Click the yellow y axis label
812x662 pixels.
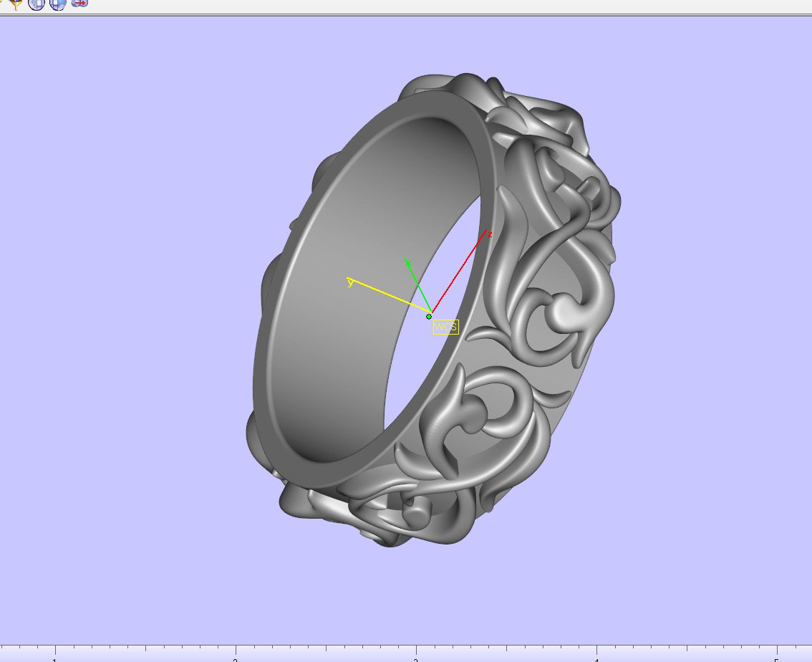pos(351,283)
